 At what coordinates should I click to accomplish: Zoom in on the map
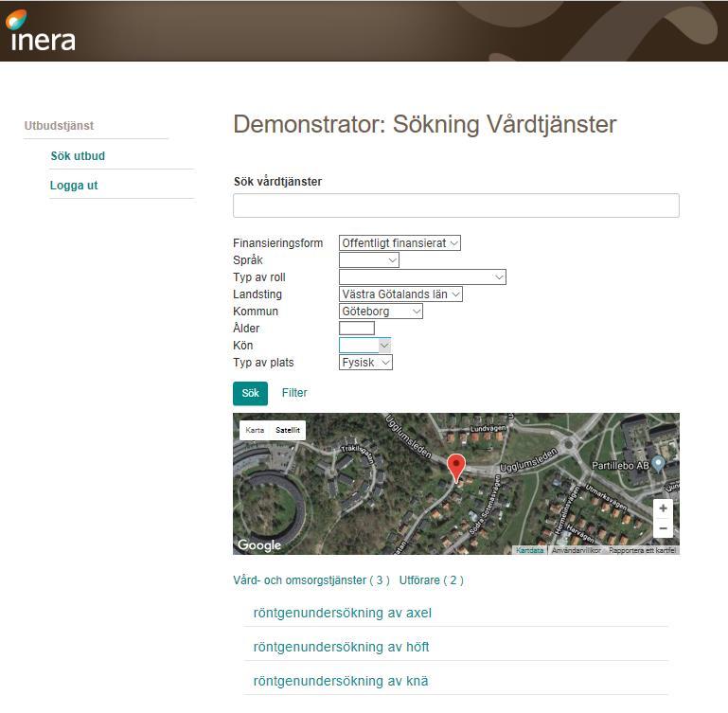point(663,508)
